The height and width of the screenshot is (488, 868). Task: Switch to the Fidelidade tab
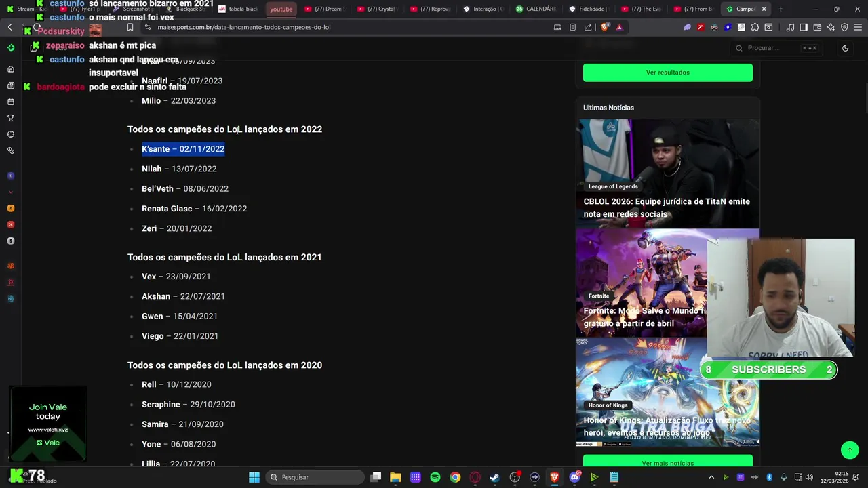[588, 9]
